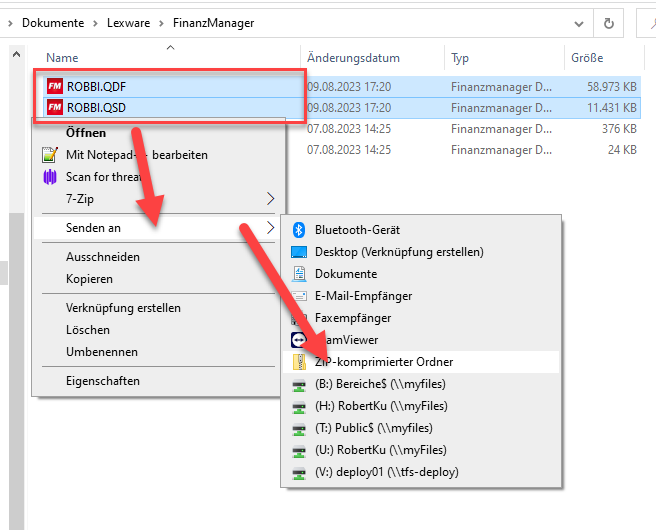Select Eigenschaften from the context menu

(102, 381)
